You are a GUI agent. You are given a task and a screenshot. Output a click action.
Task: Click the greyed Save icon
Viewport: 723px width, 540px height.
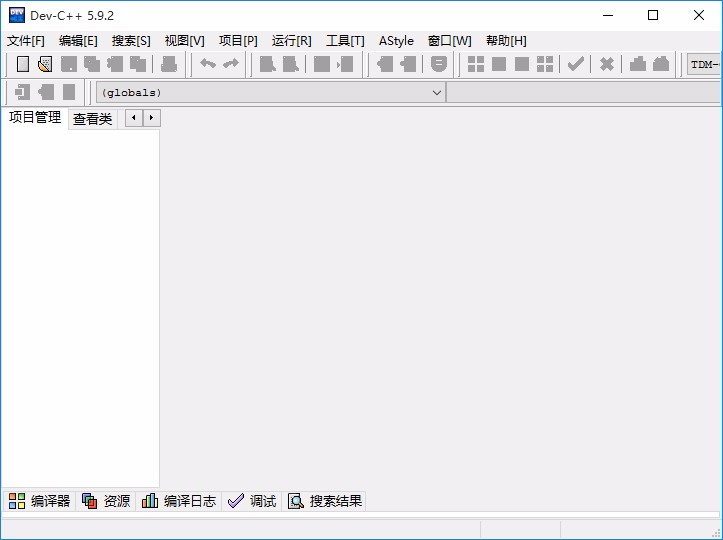point(69,64)
